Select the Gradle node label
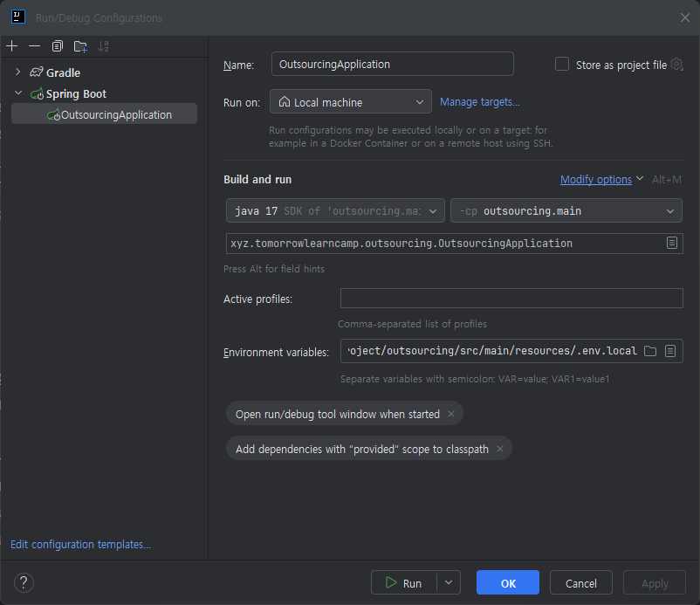The width and height of the screenshot is (700, 605). 64,72
